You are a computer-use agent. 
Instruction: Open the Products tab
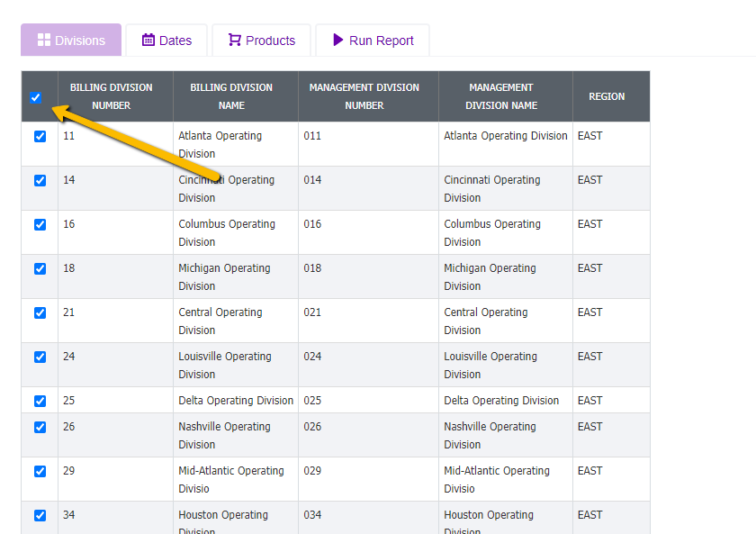262,41
